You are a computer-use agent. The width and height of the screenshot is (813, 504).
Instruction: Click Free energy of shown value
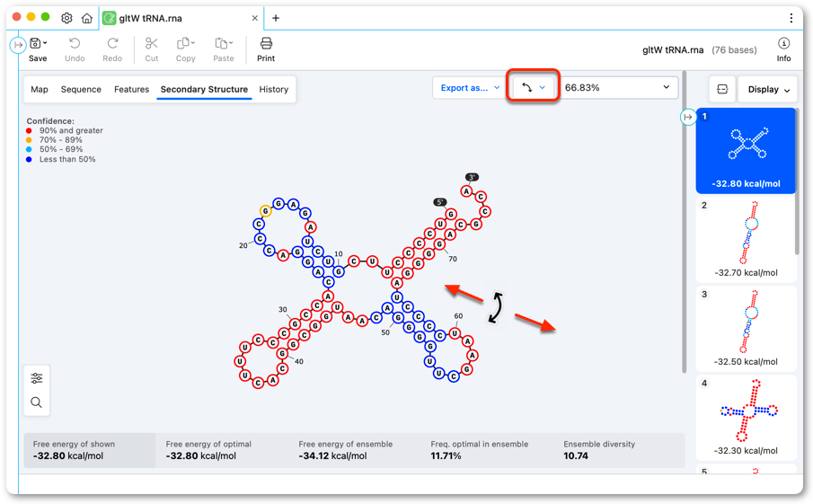(68, 455)
